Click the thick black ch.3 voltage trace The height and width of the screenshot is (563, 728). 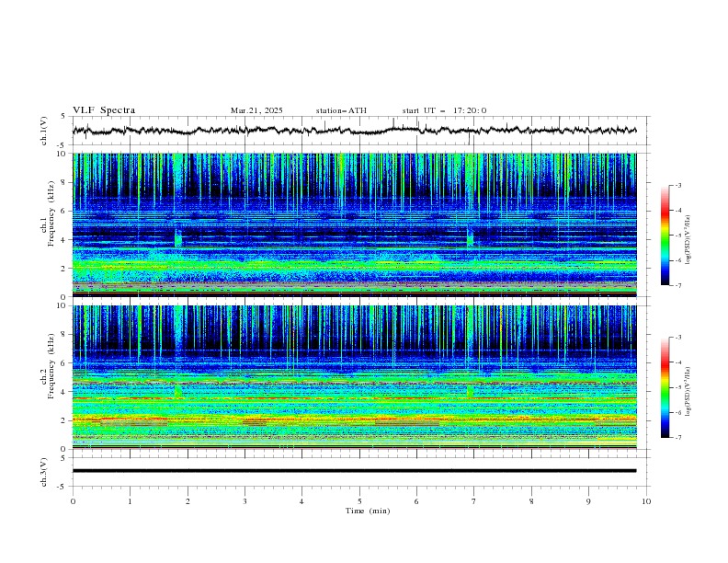click(354, 471)
